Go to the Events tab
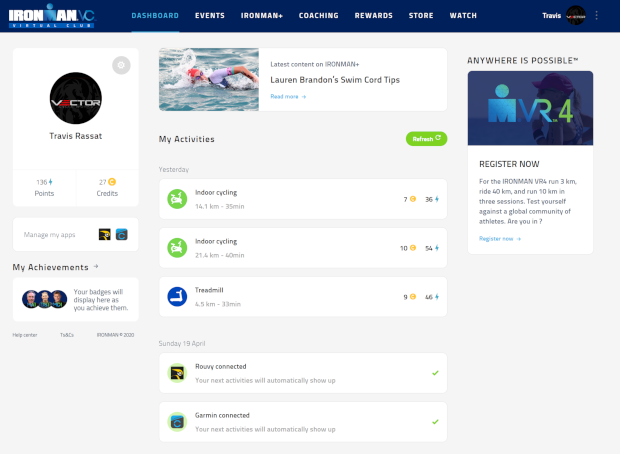Screen dimensions: 620x454 [209, 16]
